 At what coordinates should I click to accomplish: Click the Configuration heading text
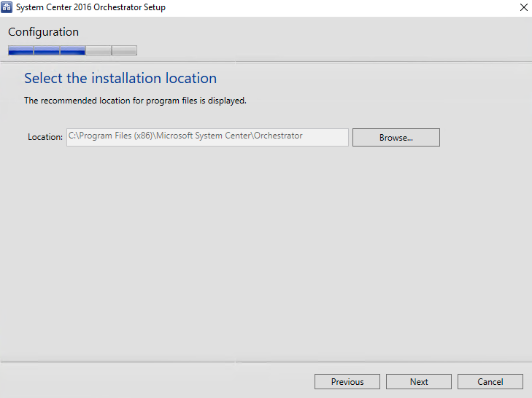(43, 32)
